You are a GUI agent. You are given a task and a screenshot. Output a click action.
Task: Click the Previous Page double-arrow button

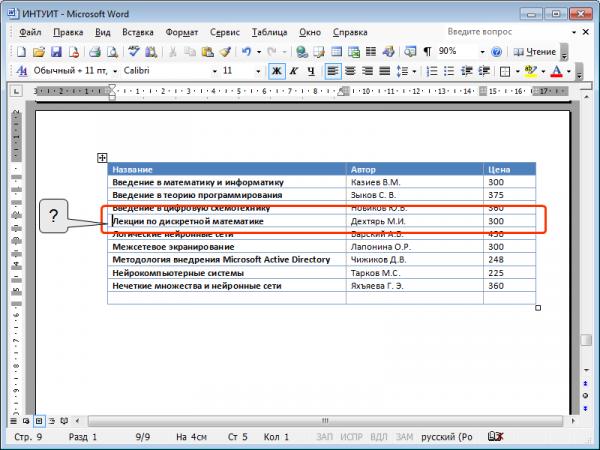coord(585,383)
